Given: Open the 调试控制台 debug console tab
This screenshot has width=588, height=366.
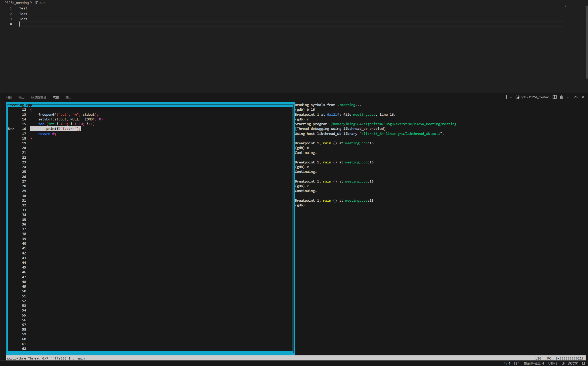Looking at the screenshot, I should tap(39, 97).
